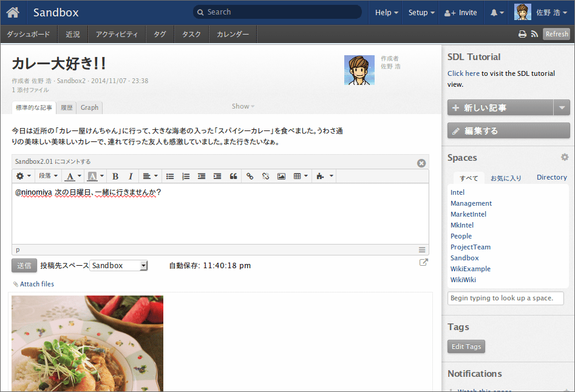
Task: Select the お気に入り spaces tab
Action: 506,178
